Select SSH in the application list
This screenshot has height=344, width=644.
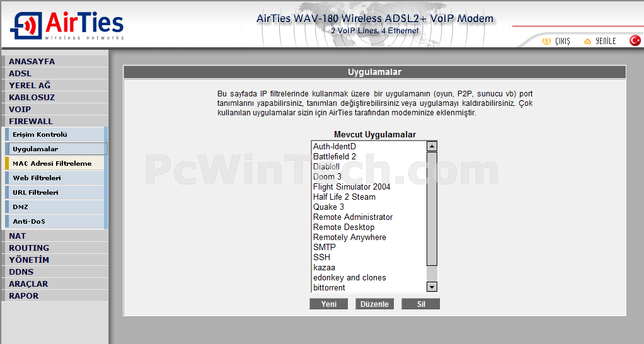(x=369, y=257)
